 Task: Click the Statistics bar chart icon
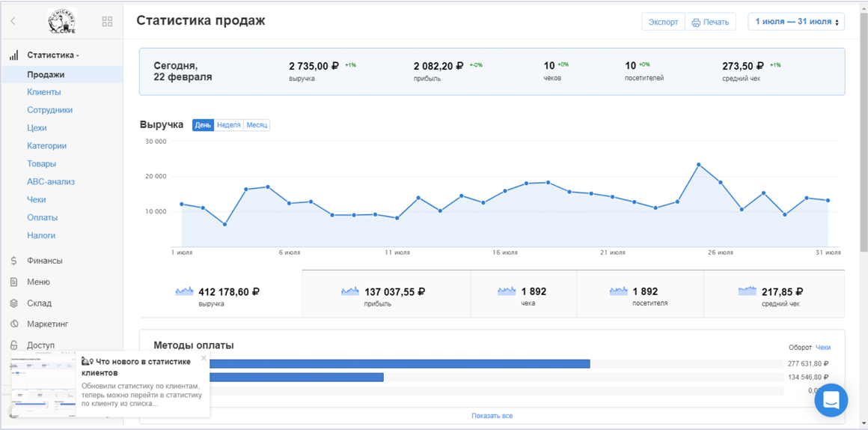coord(13,55)
